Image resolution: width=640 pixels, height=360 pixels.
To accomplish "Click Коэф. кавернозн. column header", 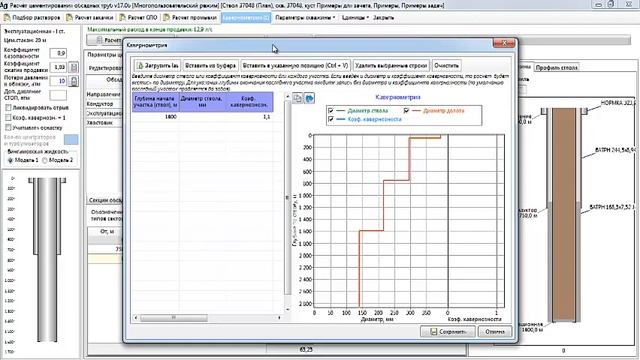I will click(250, 102).
